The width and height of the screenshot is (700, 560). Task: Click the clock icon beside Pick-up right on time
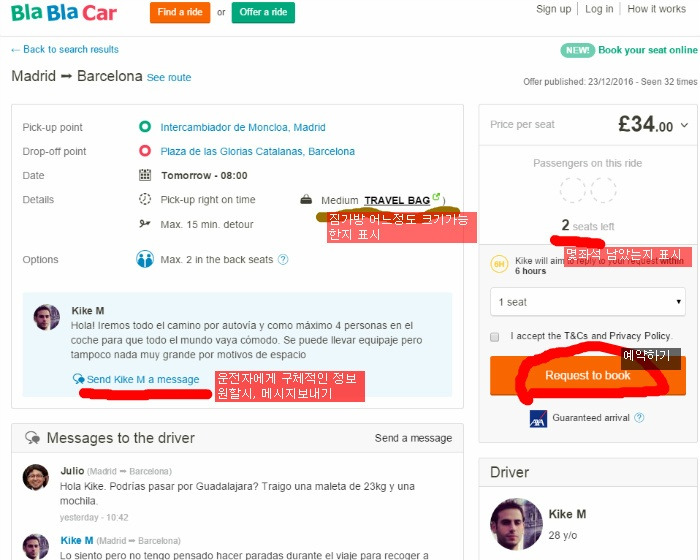tap(145, 199)
